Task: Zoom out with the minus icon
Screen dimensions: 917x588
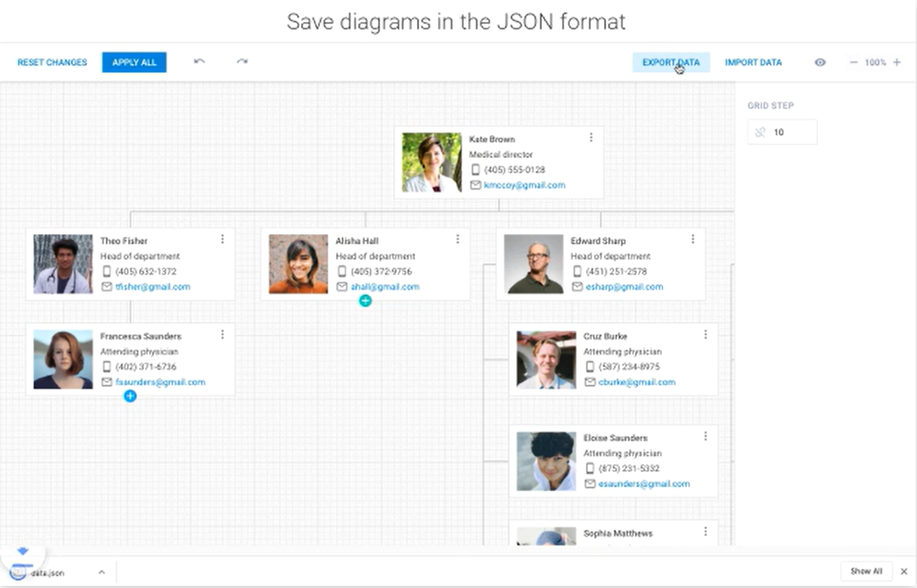Action: [853, 62]
